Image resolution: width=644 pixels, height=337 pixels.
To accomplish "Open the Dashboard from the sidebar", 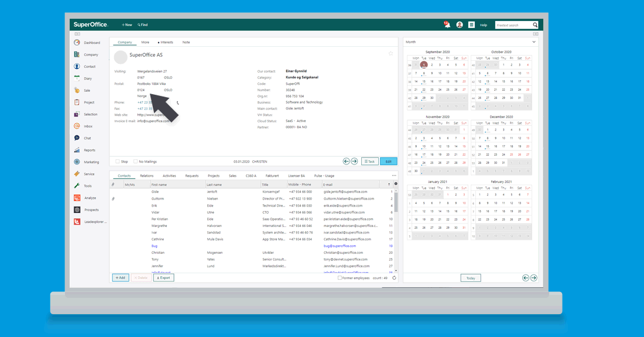I will point(77,42).
